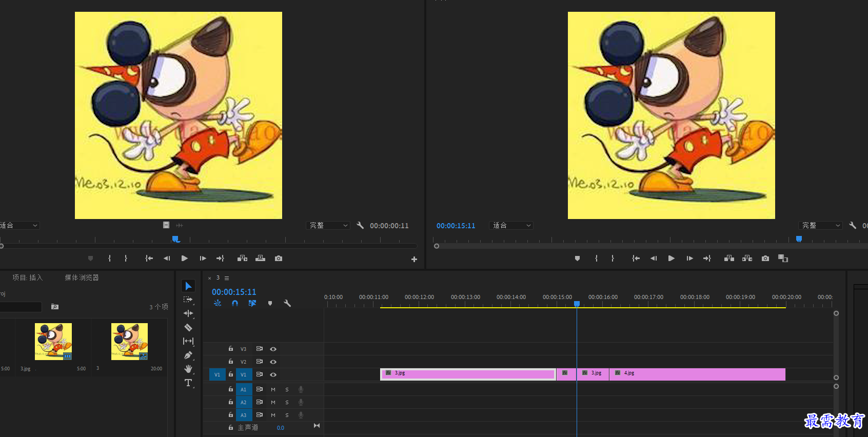Click Source Monitor playhead marker
Screen dimensions: 868x437
click(x=175, y=239)
